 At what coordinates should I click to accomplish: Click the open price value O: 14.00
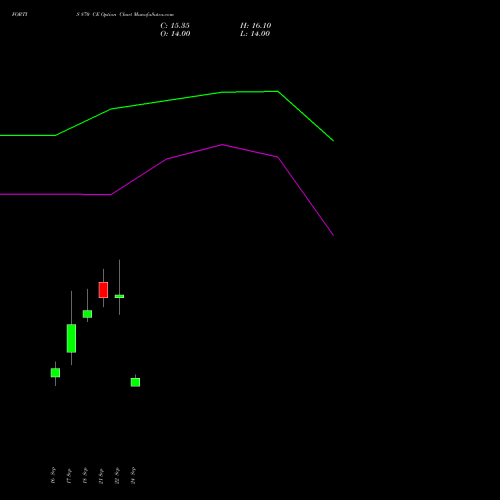(x=175, y=34)
